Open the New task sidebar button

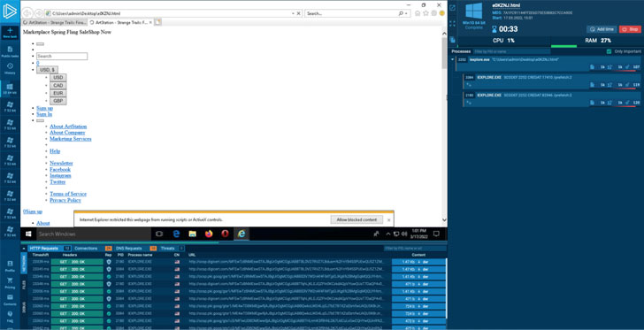click(10, 33)
